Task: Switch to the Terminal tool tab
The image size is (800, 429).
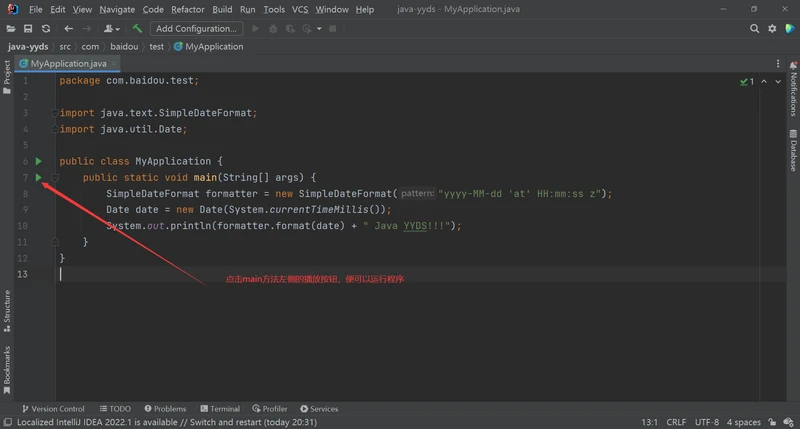Action: click(219, 409)
